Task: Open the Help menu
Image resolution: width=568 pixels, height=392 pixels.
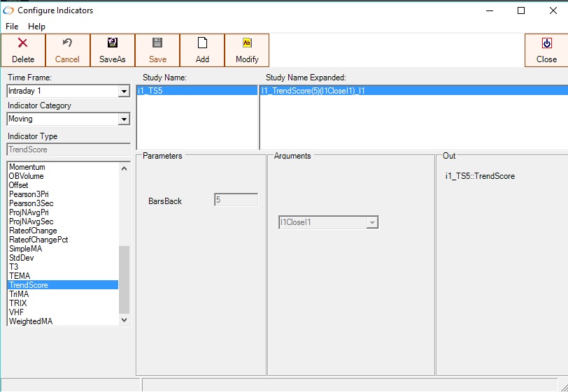Action: [x=36, y=27]
